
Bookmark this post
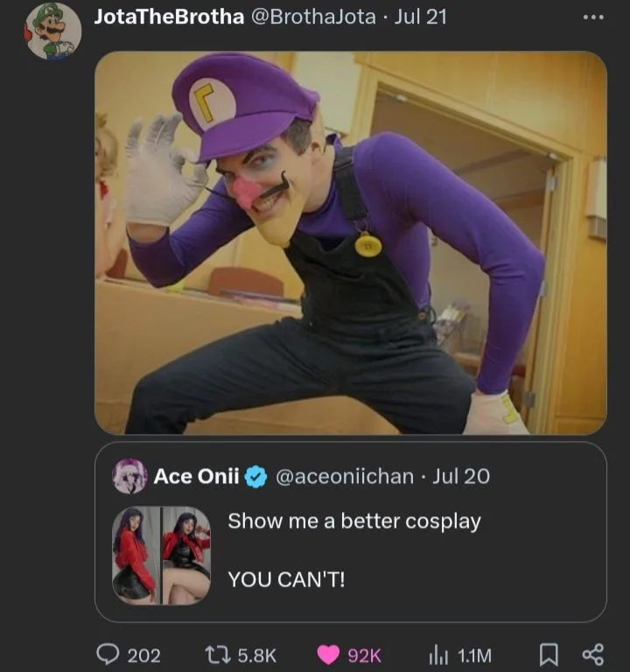coord(549,654)
